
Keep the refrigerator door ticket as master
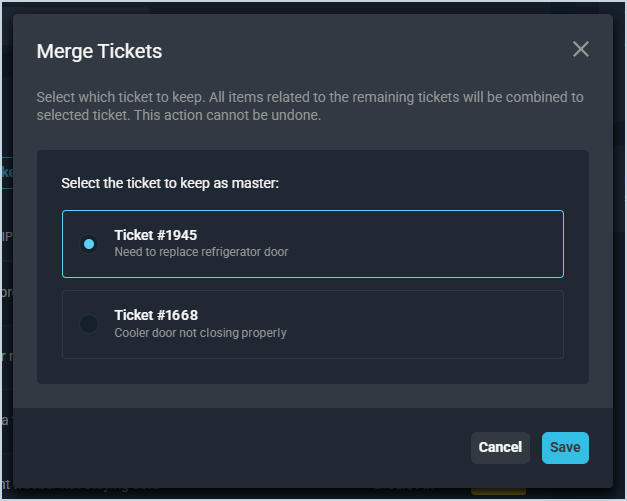89,244
